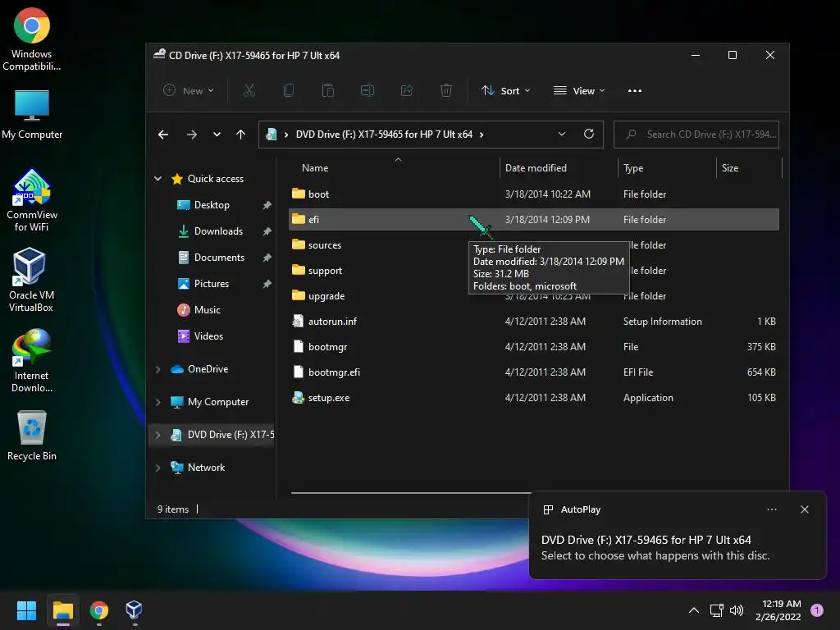Open VirtualBox from the taskbar
Viewport: 840px width, 630px height.
tap(134, 610)
